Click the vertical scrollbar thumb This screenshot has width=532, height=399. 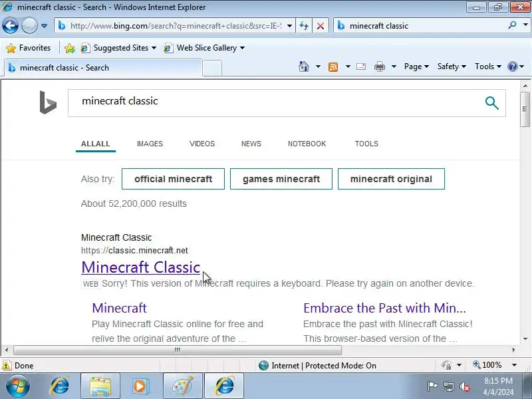pyautogui.click(x=525, y=109)
